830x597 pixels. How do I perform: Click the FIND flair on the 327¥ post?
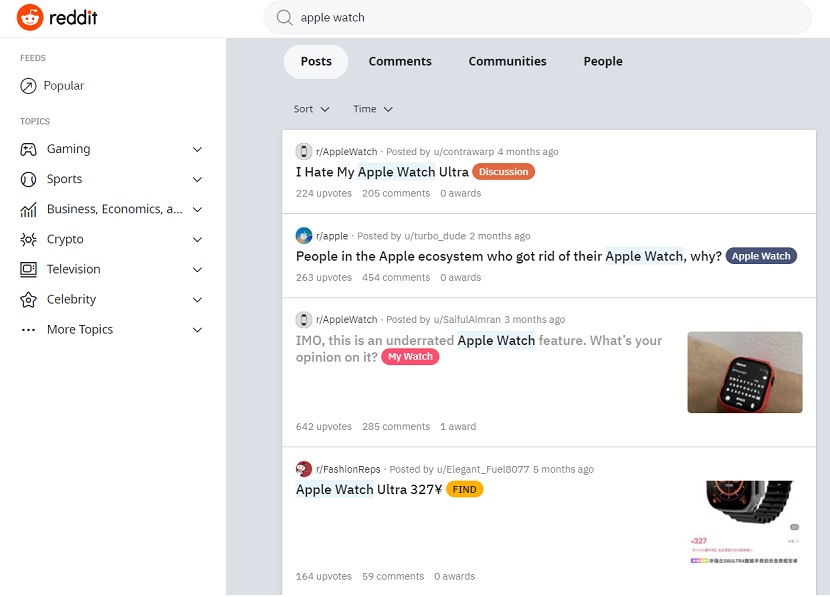click(x=464, y=489)
